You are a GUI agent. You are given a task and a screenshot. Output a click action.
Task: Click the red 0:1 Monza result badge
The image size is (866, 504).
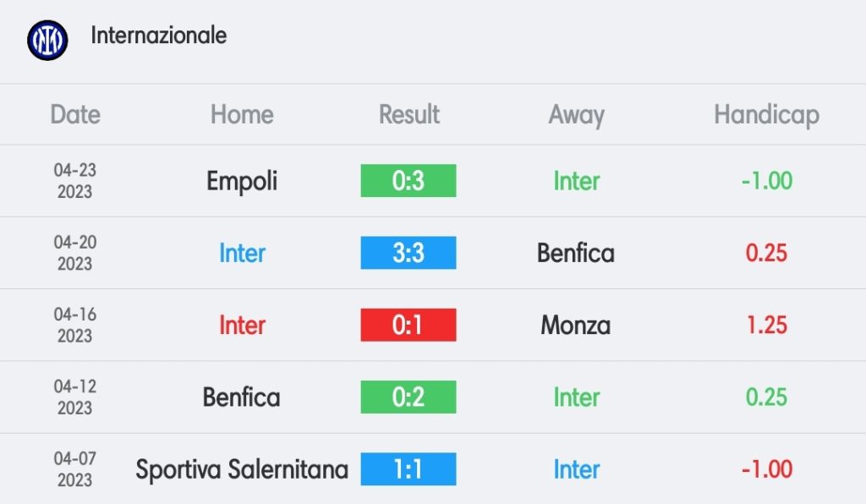408,325
